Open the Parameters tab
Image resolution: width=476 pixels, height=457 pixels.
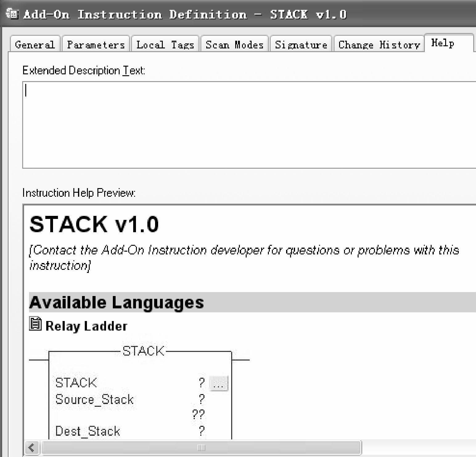[x=96, y=45]
